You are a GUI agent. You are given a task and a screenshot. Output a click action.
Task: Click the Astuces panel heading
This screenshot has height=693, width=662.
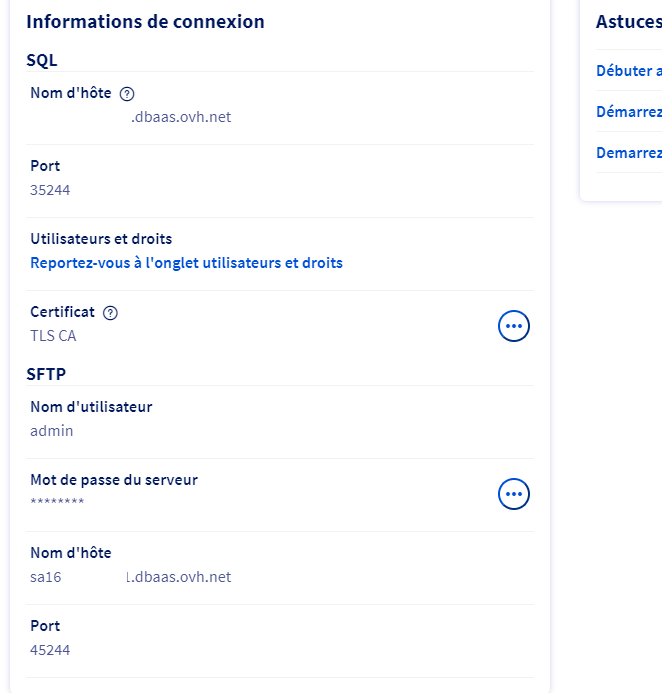628,22
